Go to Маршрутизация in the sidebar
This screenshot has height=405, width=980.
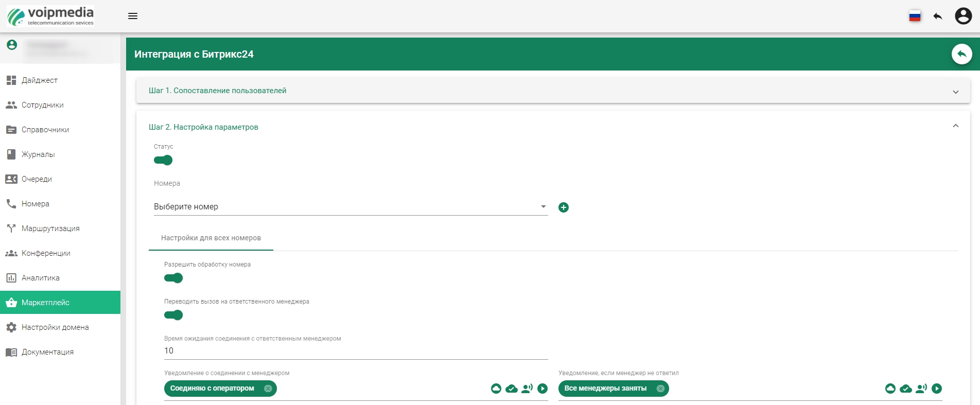tap(60, 228)
